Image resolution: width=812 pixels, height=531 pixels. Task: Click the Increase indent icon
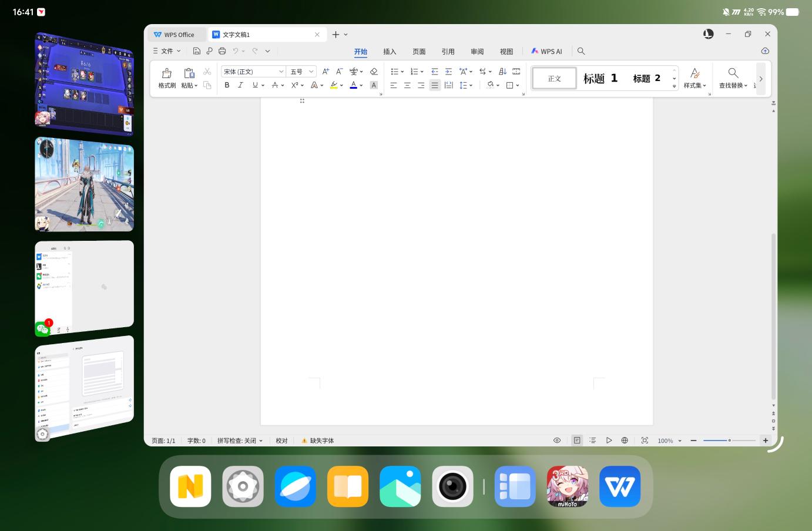[448, 71]
